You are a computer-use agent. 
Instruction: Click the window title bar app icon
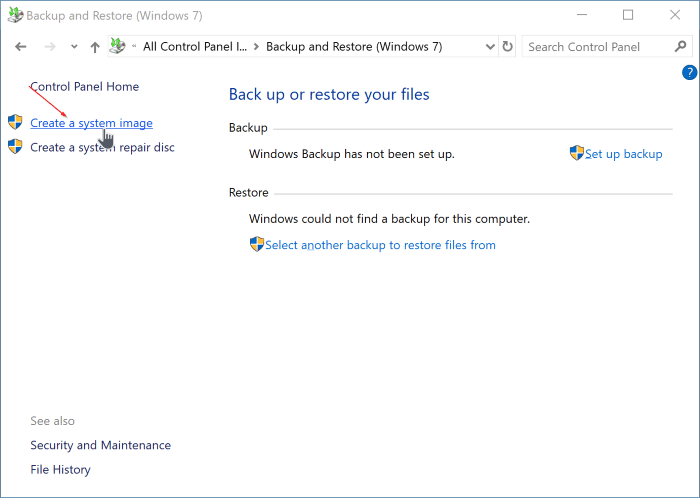tap(15, 15)
